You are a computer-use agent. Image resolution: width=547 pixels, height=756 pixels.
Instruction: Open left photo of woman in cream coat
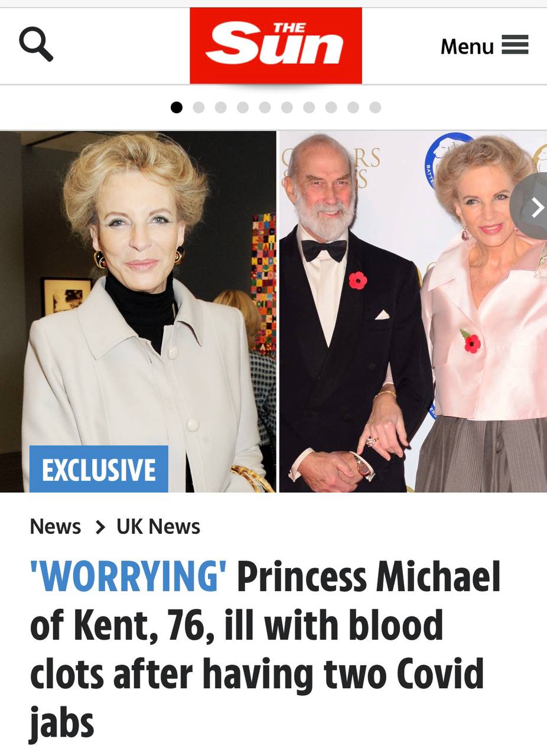click(138, 311)
